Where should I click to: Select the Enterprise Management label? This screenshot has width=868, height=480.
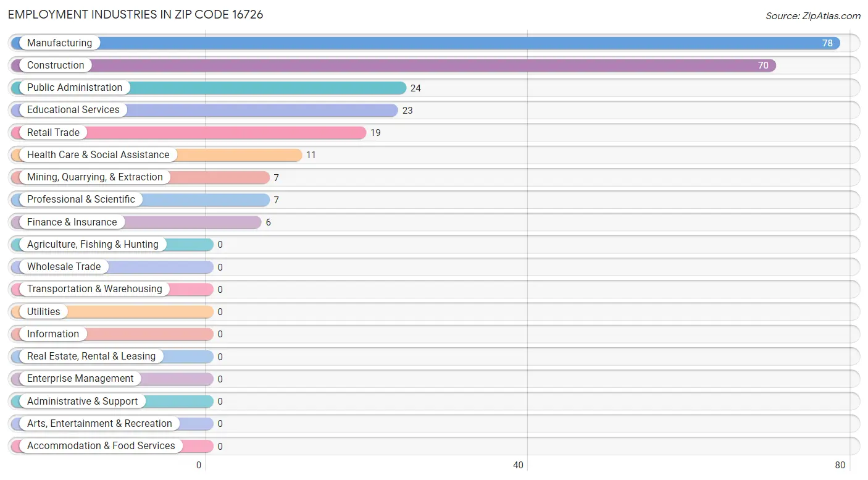click(80, 378)
